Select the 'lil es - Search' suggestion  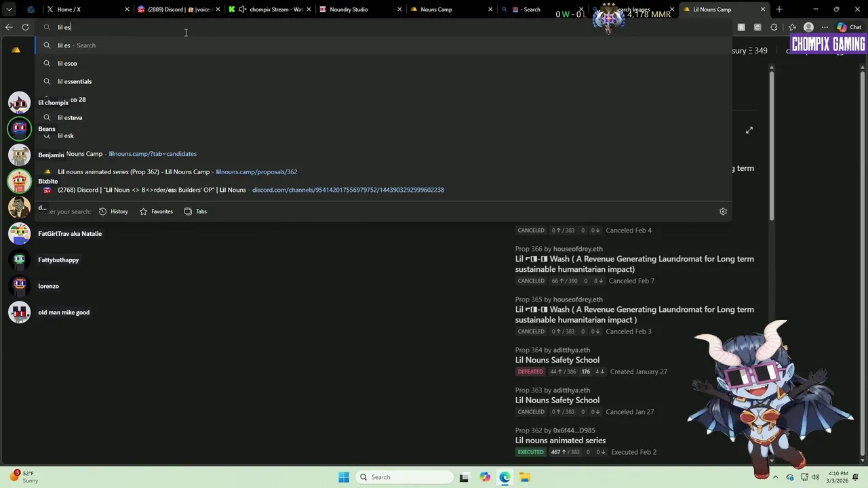pos(383,45)
